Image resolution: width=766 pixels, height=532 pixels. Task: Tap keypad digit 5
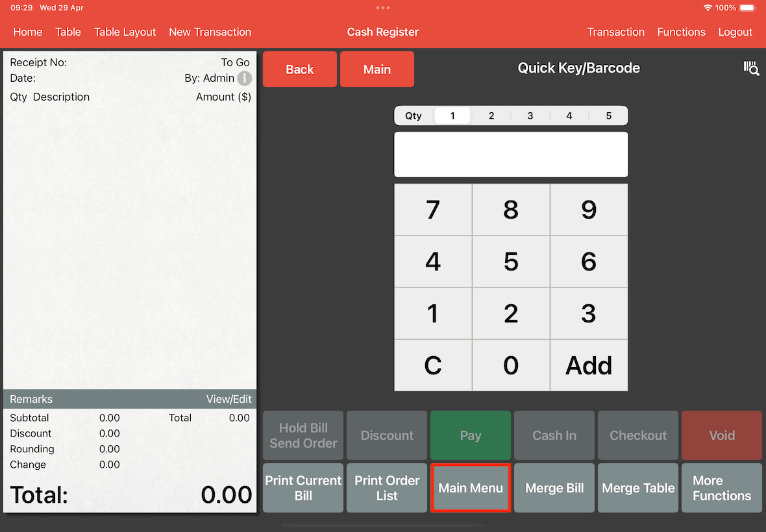[x=511, y=261]
